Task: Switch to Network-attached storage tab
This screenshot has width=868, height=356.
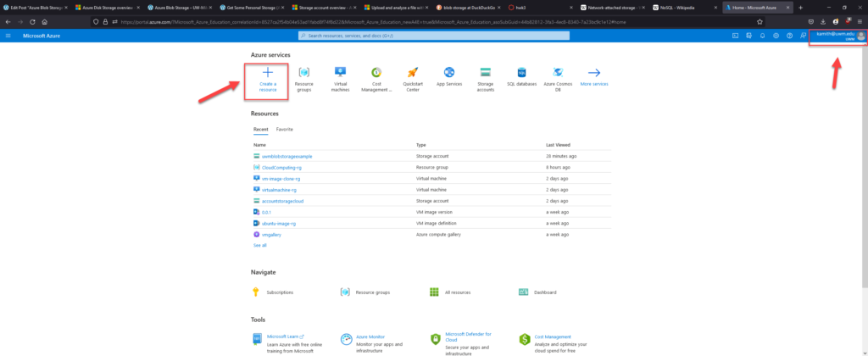Action: pyautogui.click(x=612, y=8)
